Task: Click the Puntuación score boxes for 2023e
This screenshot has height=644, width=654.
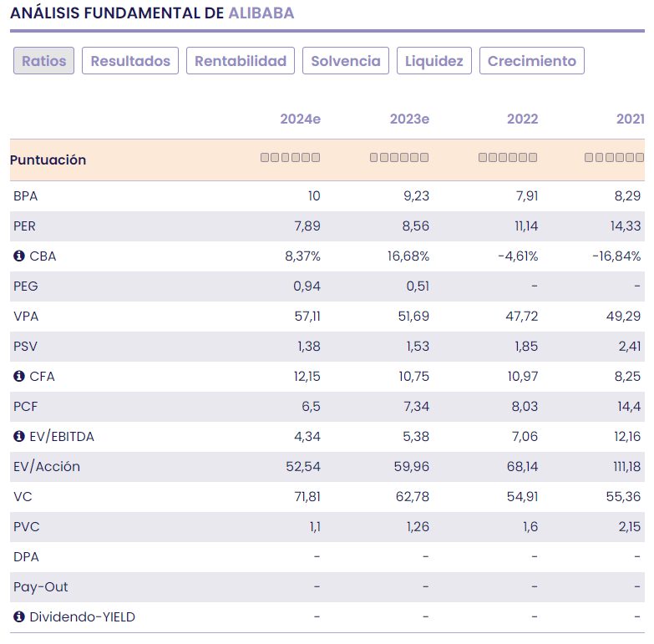Action: point(399,158)
